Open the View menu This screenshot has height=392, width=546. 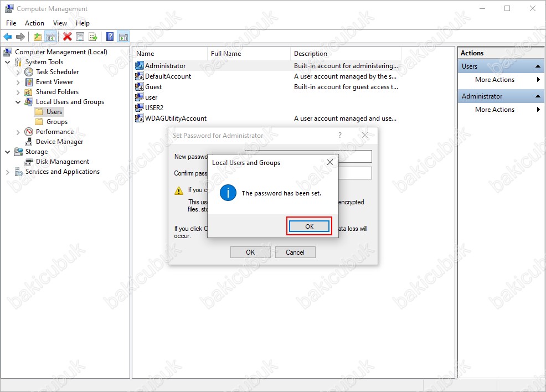point(60,23)
